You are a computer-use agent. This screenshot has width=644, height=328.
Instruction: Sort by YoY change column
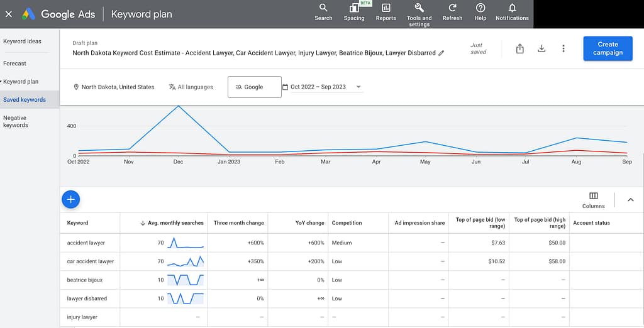309,223
